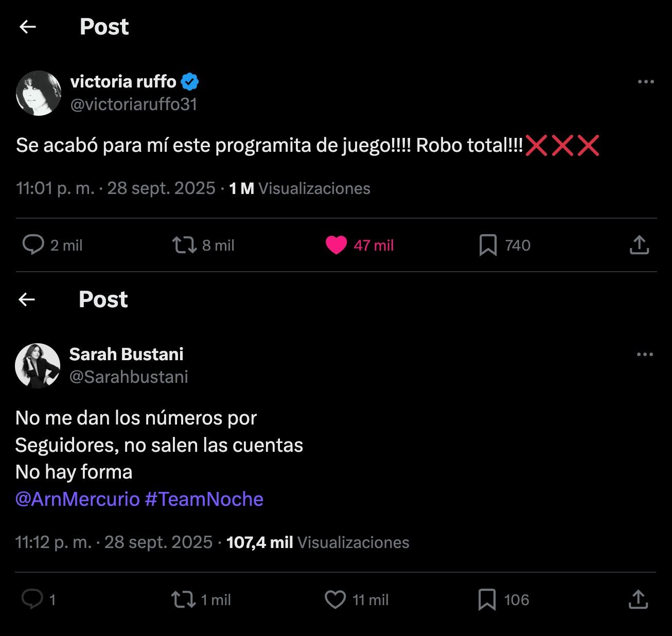The height and width of the screenshot is (636, 672).
Task: Bookmark Sarah Bustani's post
Action: (487, 599)
